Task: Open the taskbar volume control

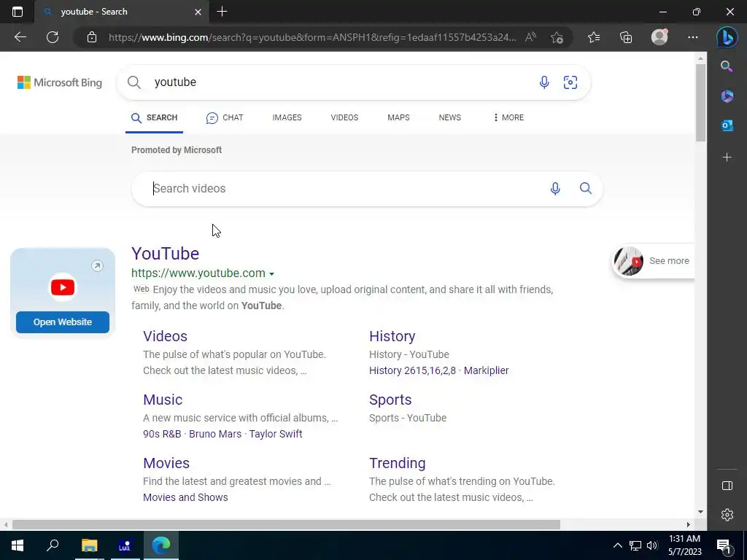Action: 651,545
